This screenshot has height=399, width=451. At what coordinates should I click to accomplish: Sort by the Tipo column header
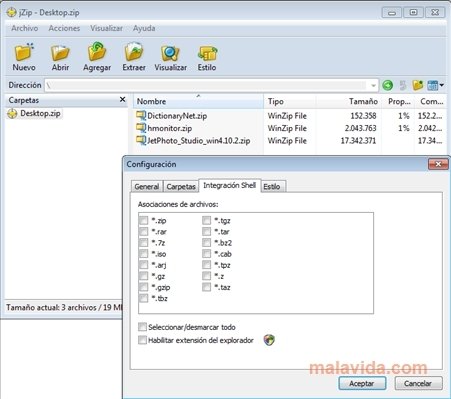289,101
